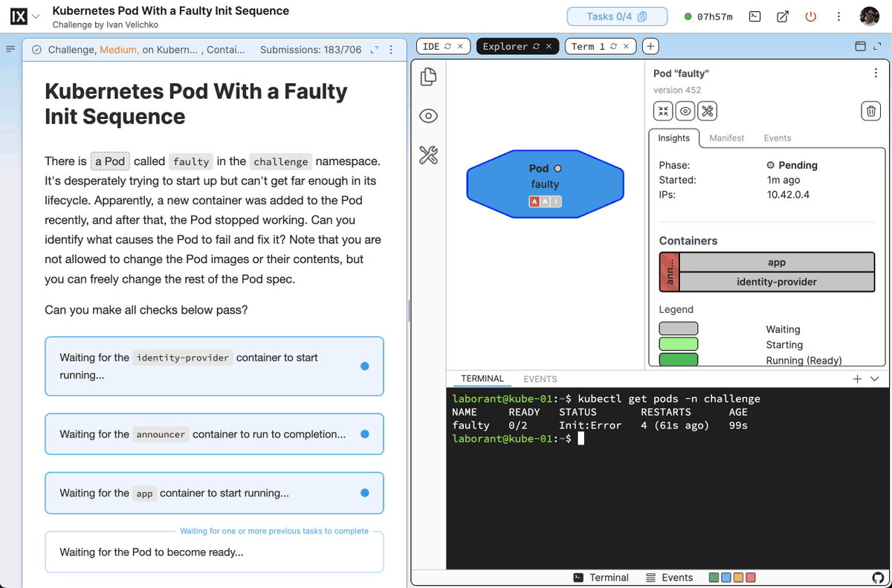Open the EVENTS tab in the terminal panel

click(540, 378)
